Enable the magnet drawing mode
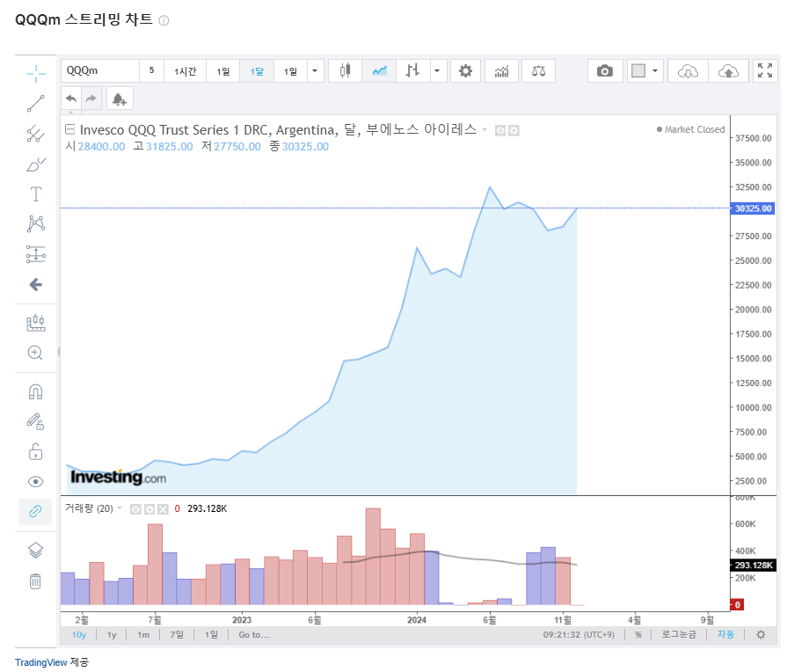This screenshot has height=672, width=787. point(35,391)
